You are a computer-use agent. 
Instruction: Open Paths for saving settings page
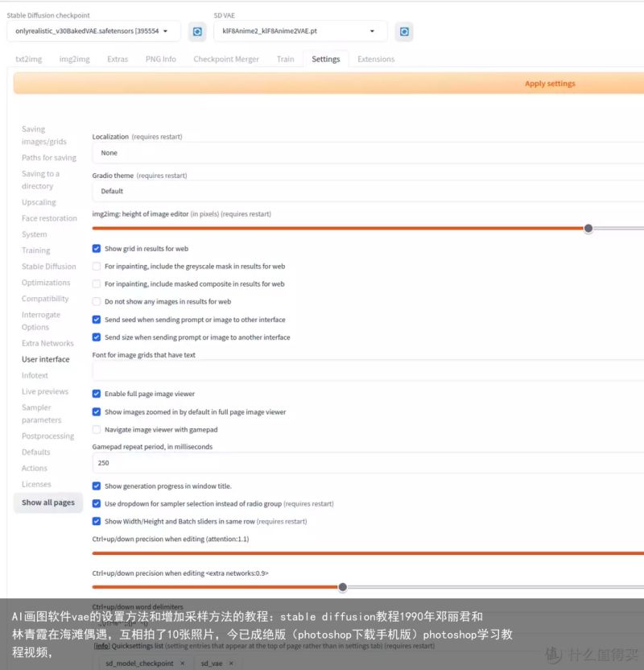pos(49,158)
